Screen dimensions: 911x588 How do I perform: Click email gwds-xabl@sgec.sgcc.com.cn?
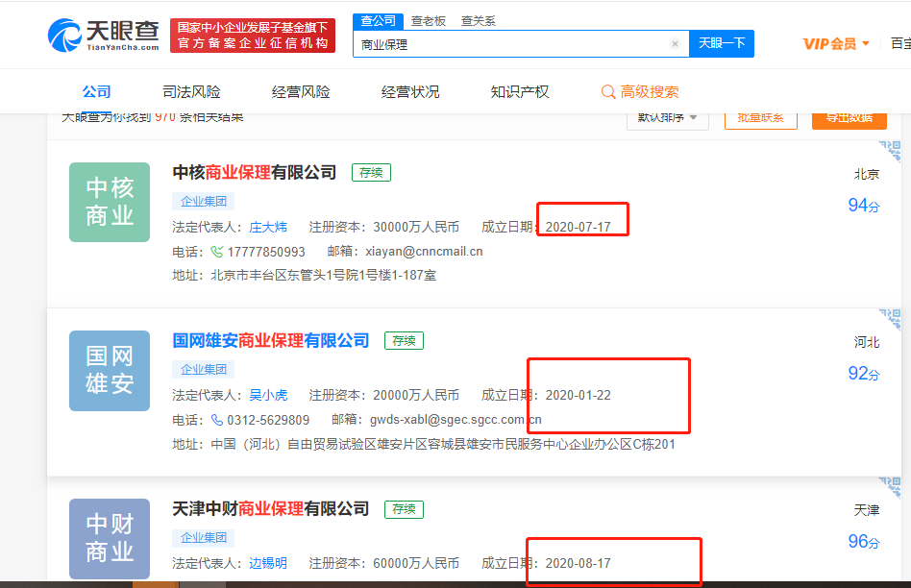tap(455, 420)
